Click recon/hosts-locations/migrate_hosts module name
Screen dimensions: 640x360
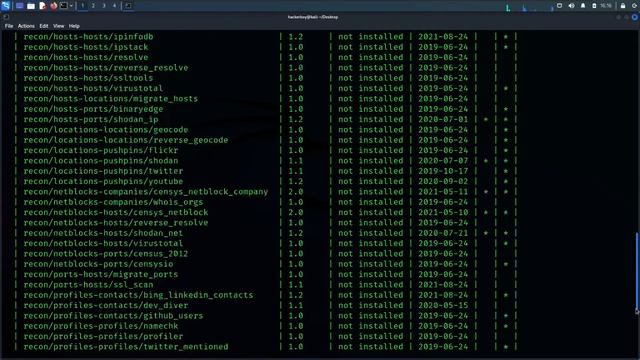pyautogui.click(x=111, y=99)
